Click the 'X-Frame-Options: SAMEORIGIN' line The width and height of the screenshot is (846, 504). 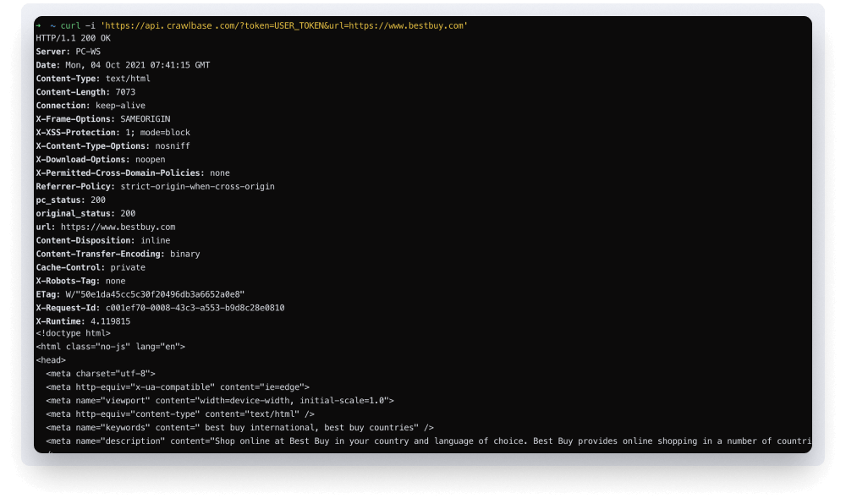(x=103, y=119)
